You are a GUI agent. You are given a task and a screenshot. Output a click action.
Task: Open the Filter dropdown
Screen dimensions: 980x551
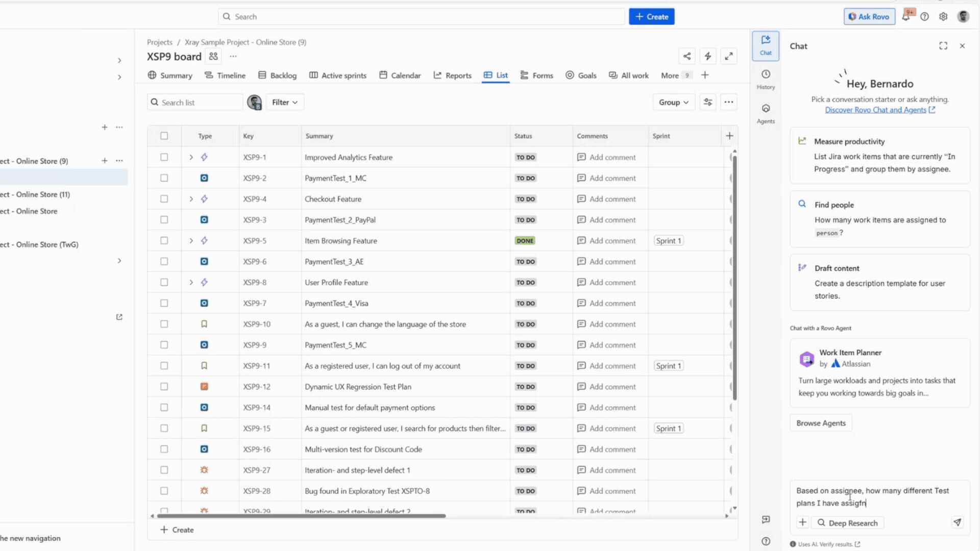284,102
